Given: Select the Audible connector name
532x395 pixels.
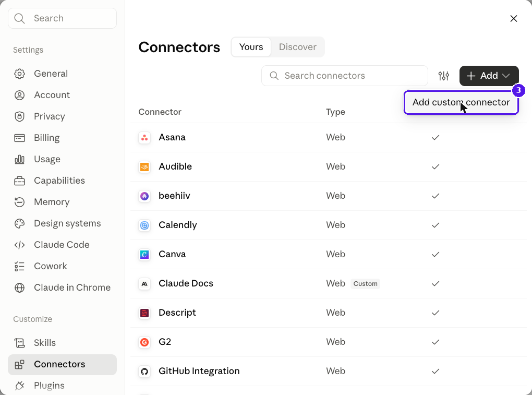Looking at the screenshot, I should (175, 166).
